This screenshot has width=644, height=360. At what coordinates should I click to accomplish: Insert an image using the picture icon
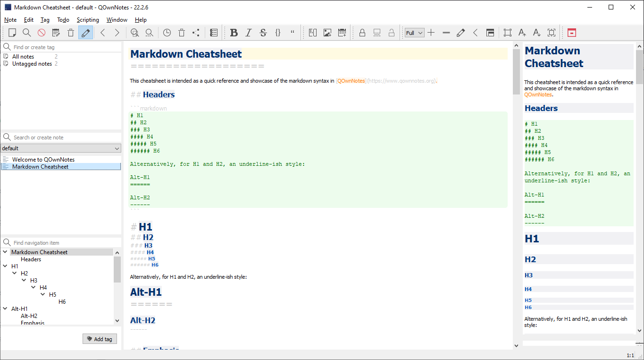(327, 33)
